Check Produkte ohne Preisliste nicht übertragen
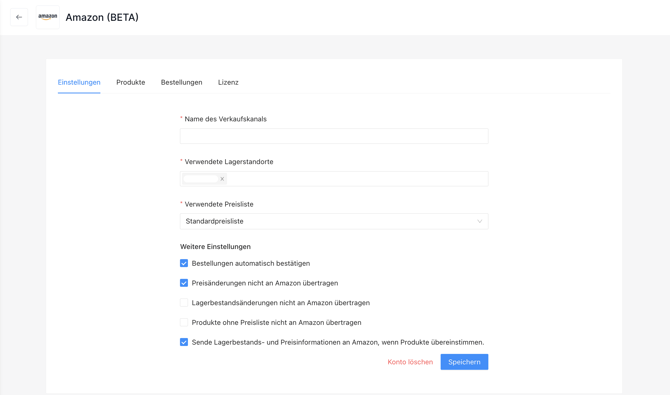The image size is (670, 395). pyautogui.click(x=184, y=322)
